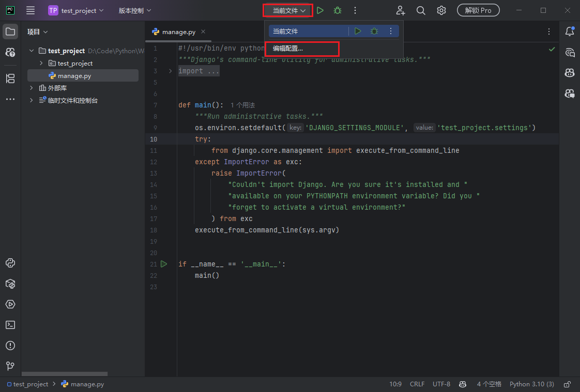580x392 pixels.
Task: Click the project panel horizontal scrollbar
Action: pos(65,374)
